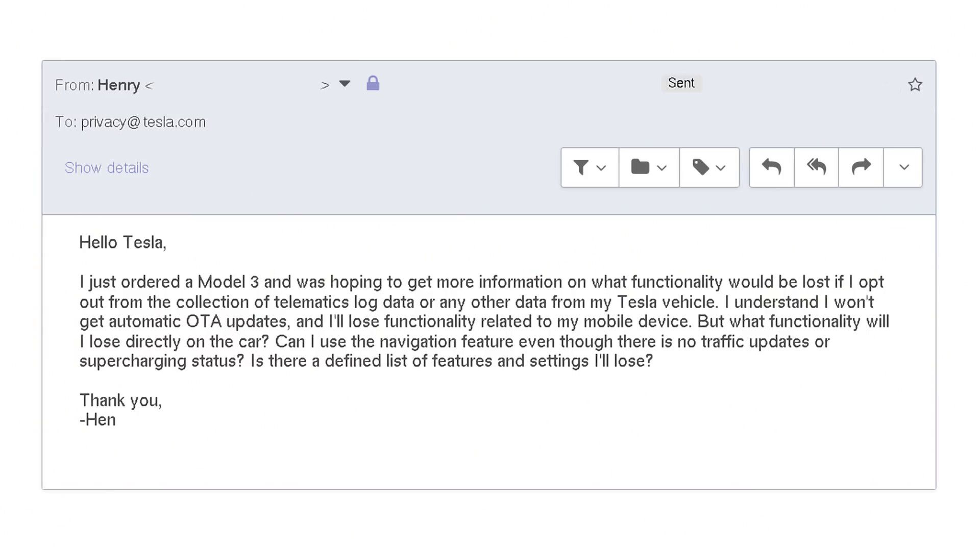Image resolution: width=980 pixels, height=551 pixels.
Task: Click the "Hello Tesla," greeting line
Action: 122,242
